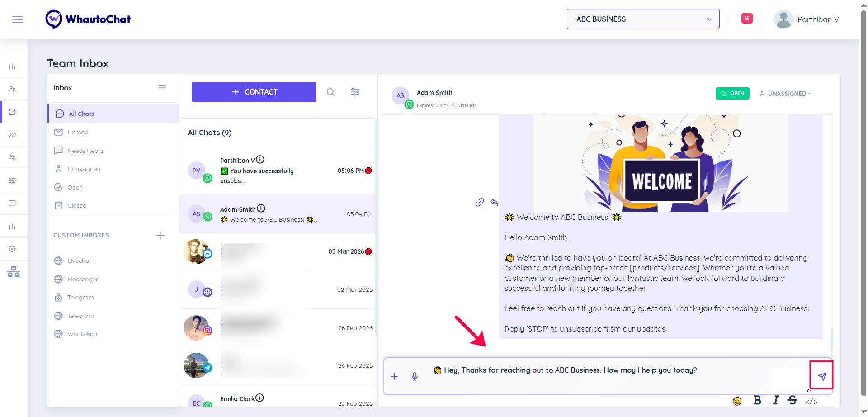The image size is (868, 417).
Task: Click the page vertical scrollbar
Action: [863, 181]
